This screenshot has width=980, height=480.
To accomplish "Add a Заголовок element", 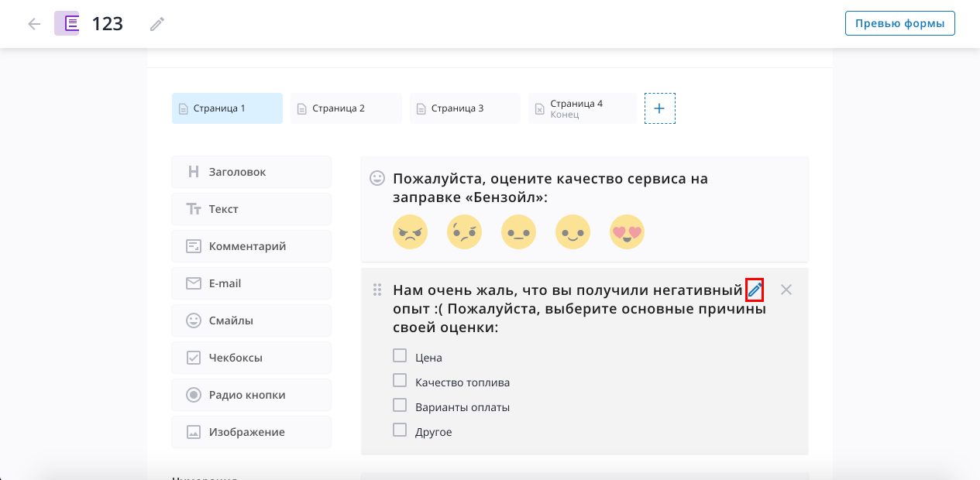I will click(x=251, y=172).
